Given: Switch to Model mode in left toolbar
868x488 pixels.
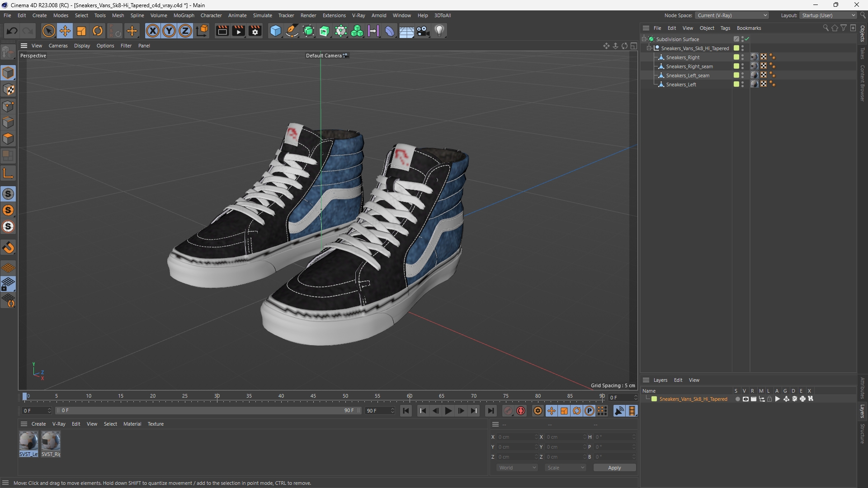Looking at the screenshot, I should coord(8,73).
